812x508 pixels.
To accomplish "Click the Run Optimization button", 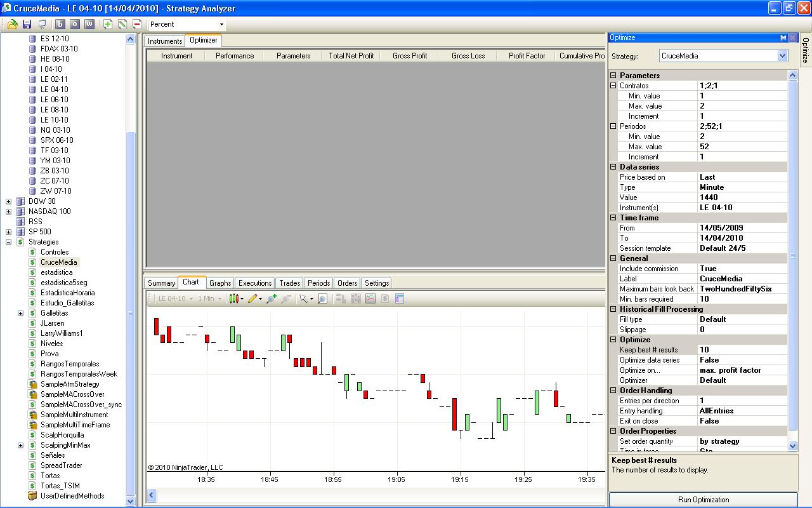I will point(704,500).
